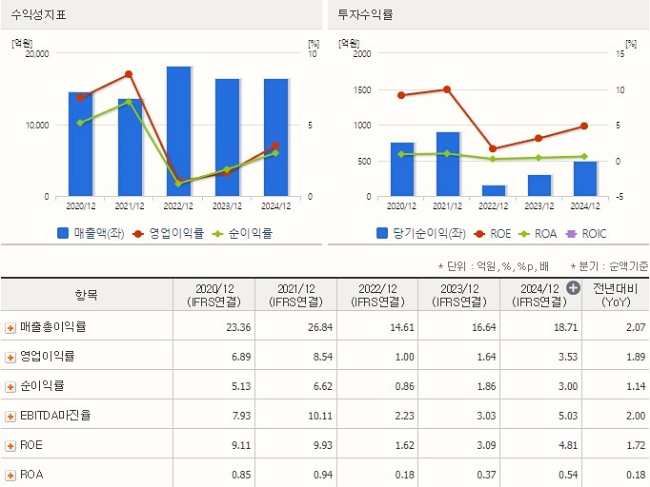
Task: Click the 2024/12 ROE red data point
Action: click(584, 126)
